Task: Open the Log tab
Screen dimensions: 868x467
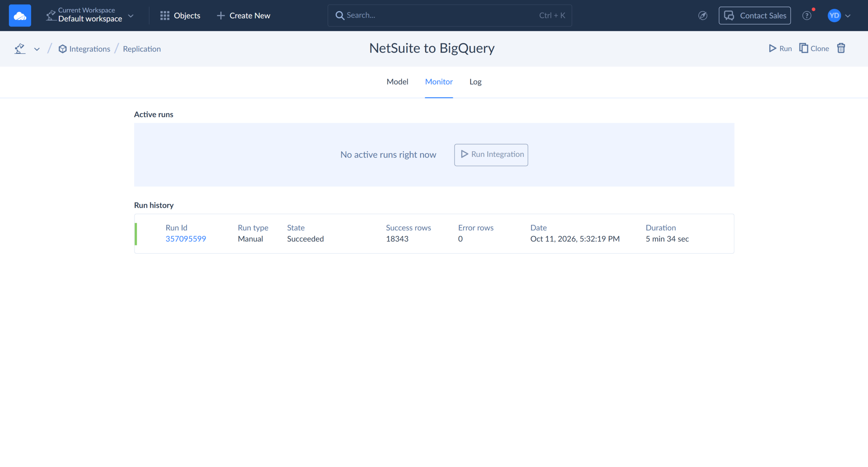Action: [x=475, y=82]
